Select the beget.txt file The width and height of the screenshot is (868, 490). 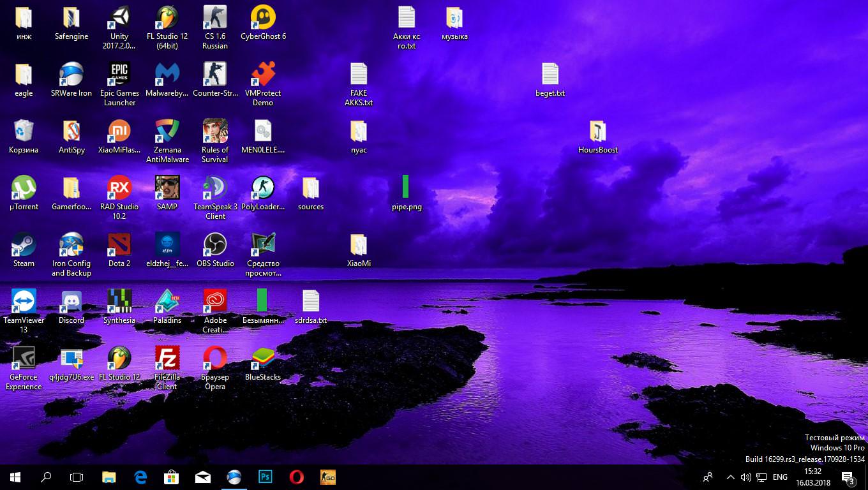click(x=550, y=80)
